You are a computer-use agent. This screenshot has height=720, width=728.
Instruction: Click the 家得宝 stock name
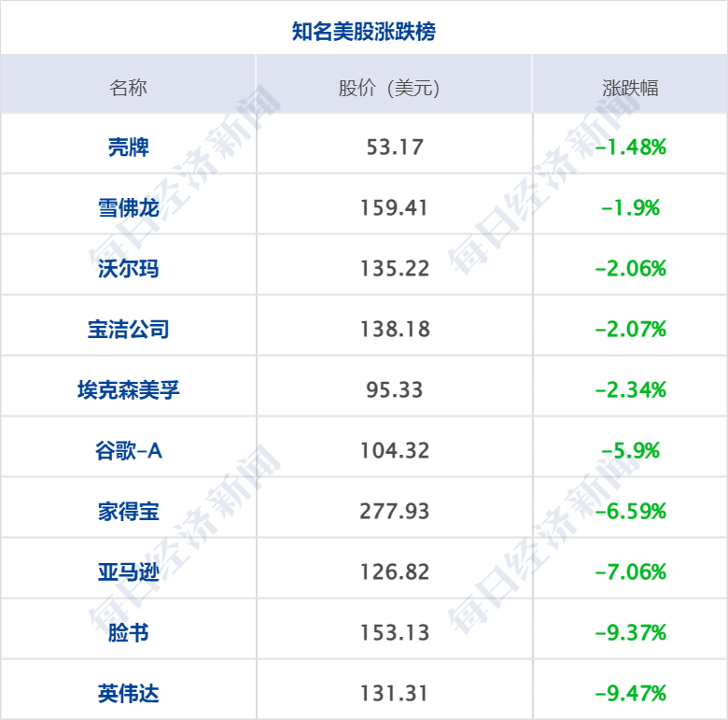pos(129,512)
